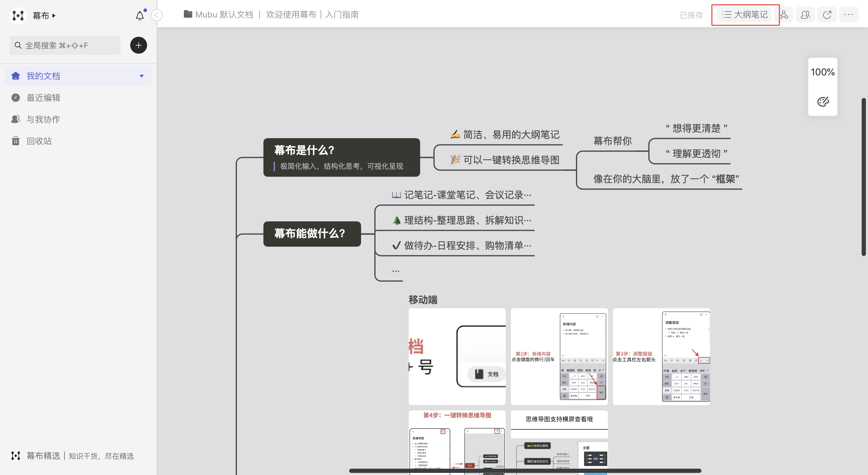Click the 我的文档 home icon
This screenshot has width=868, height=475.
[15, 76]
